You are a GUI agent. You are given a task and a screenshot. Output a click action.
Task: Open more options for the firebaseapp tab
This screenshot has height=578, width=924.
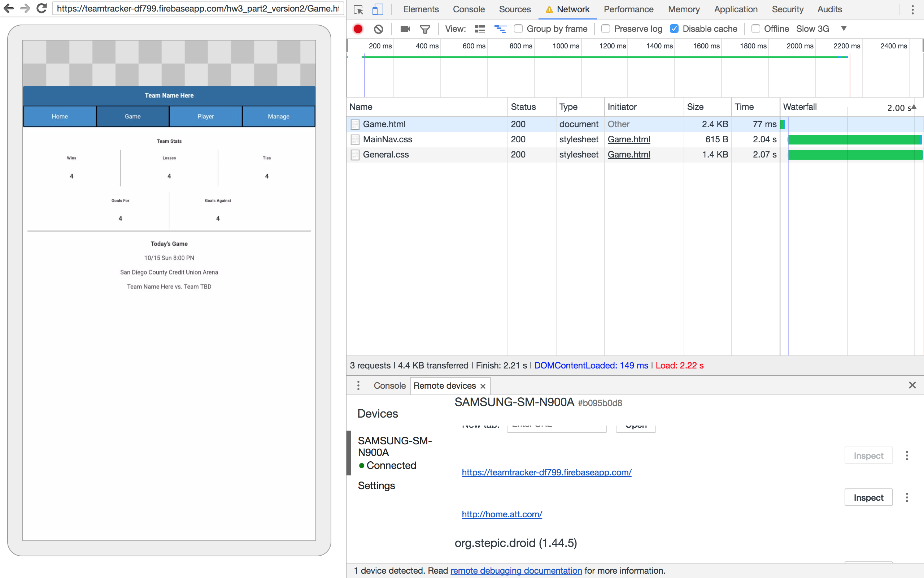pos(907,456)
